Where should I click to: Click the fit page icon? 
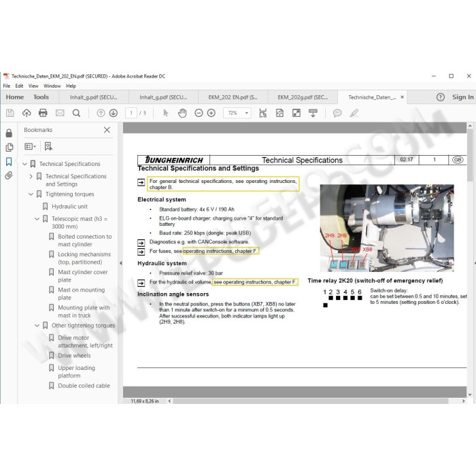click(279, 114)
